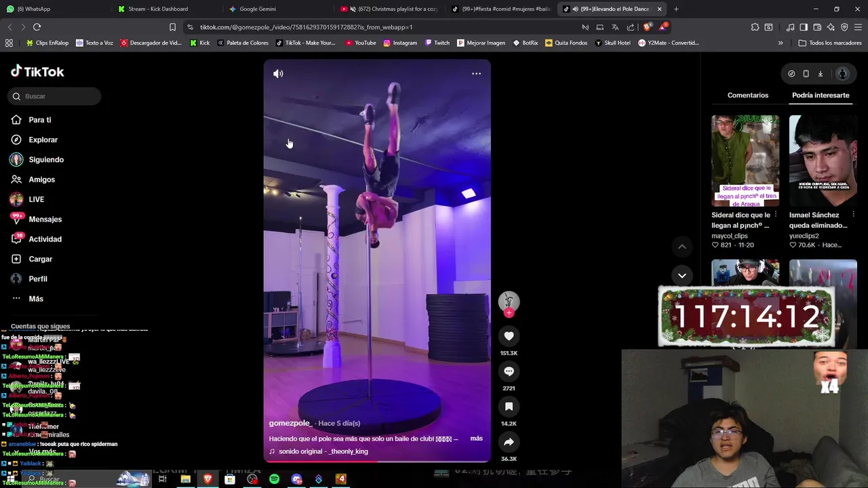Open the Twitch bookmark
Viewport: 868px width, 488px height.
click(x=437, y=43)
